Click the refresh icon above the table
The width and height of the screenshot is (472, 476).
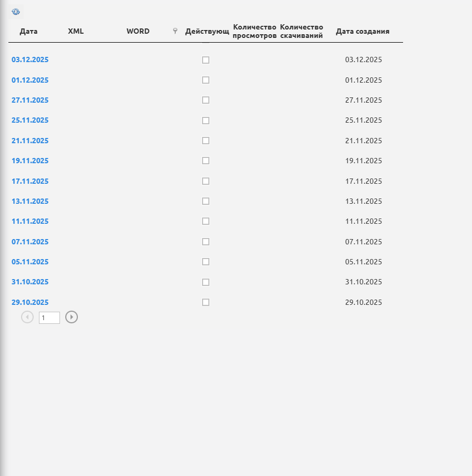pyautogui.click(x=16, y=12)
